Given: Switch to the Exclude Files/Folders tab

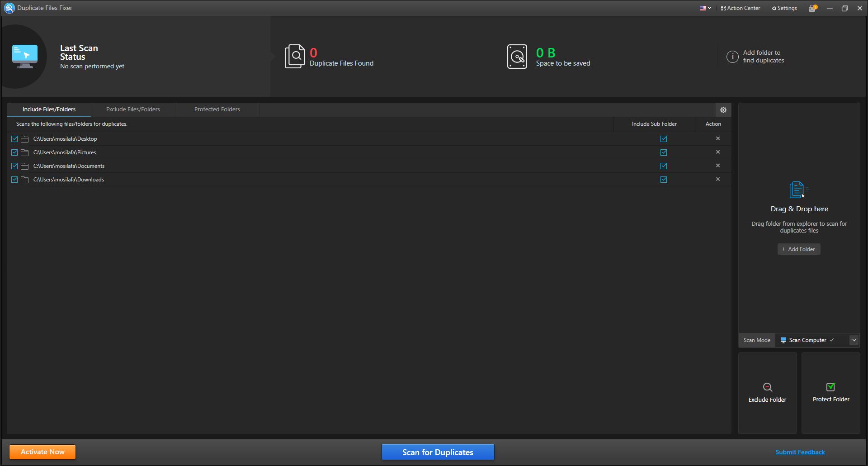Looking at the screenshot, I should [133, 109].
